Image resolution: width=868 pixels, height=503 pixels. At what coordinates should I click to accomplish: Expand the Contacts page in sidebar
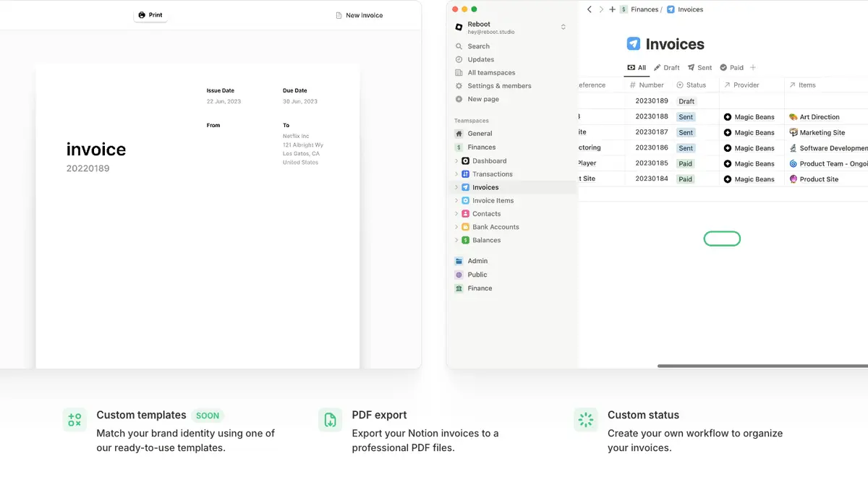point(456,214)
